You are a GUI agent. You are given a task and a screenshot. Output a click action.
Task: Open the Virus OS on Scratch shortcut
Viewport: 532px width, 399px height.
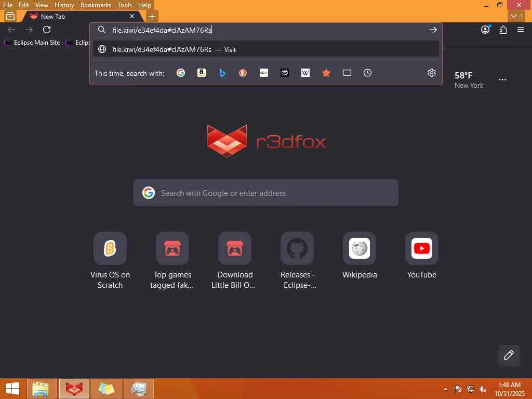[110, 261]
